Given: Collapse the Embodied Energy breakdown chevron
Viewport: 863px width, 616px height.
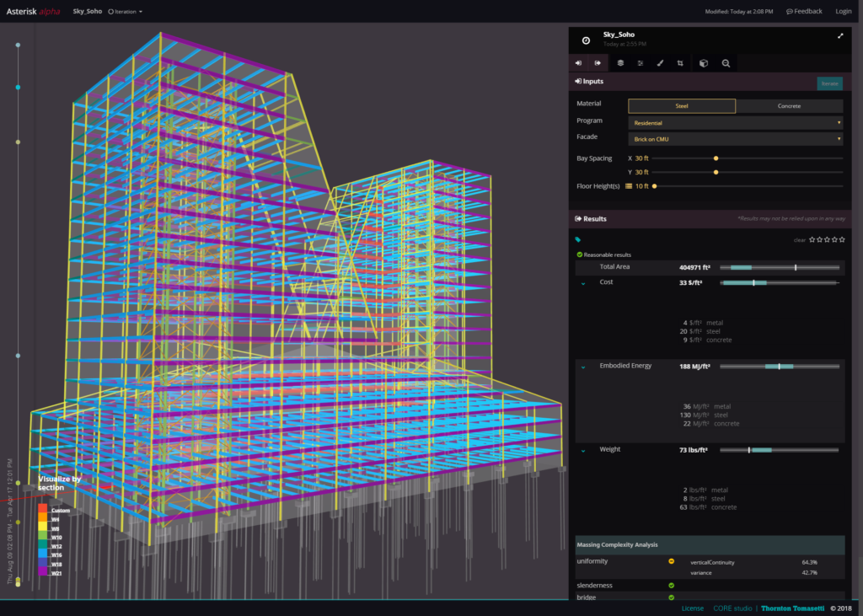Looking at the screenshot, I should (582, 367).
